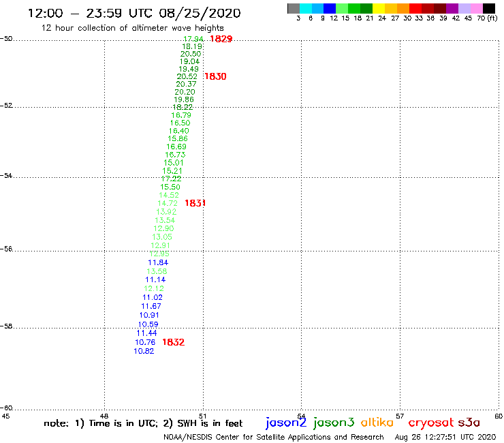Click the wave height value 15.50

[x=170, y=187]
